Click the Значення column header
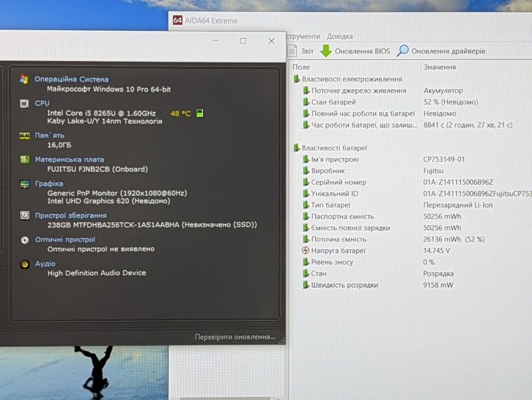This screenshot has height=400, width=532. point(440,67)
